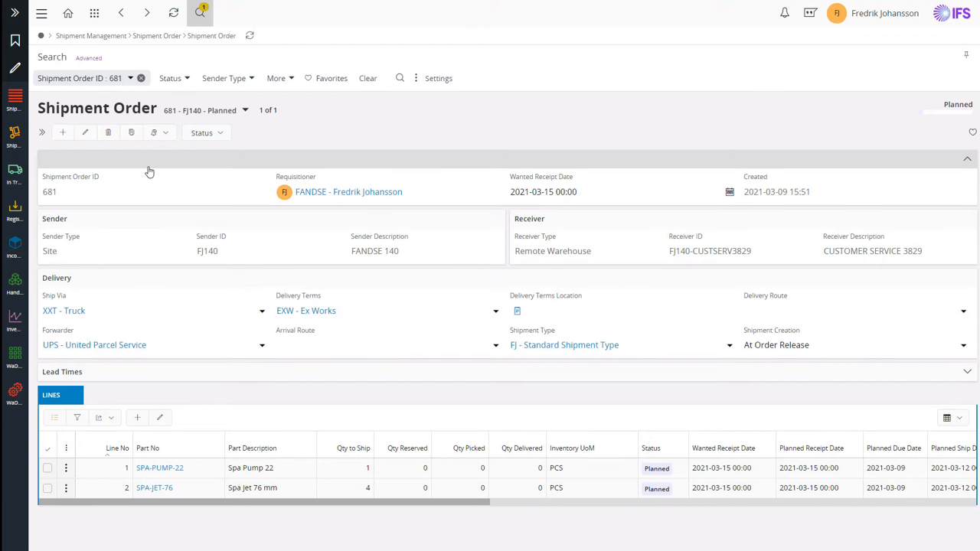Switch to the LINES tab

coord(60,395)
